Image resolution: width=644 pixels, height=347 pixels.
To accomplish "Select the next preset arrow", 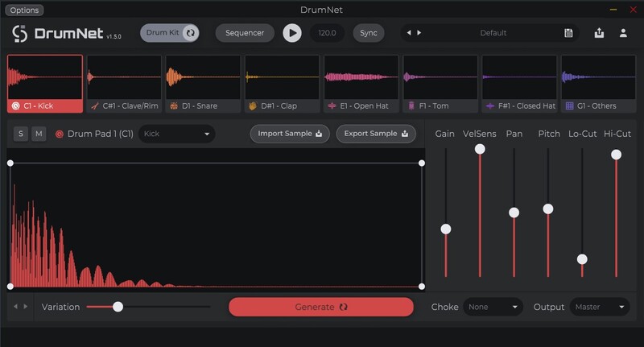I will (x=419, y=33).
